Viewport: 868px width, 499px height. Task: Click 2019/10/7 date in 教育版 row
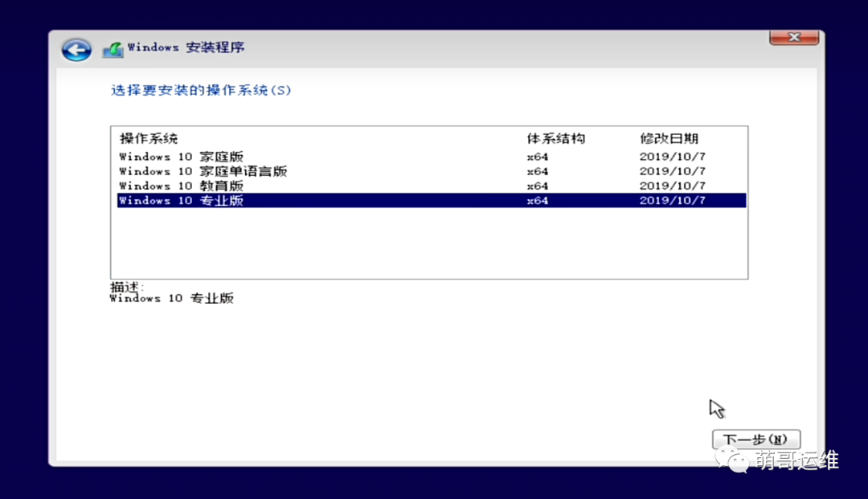673,186
